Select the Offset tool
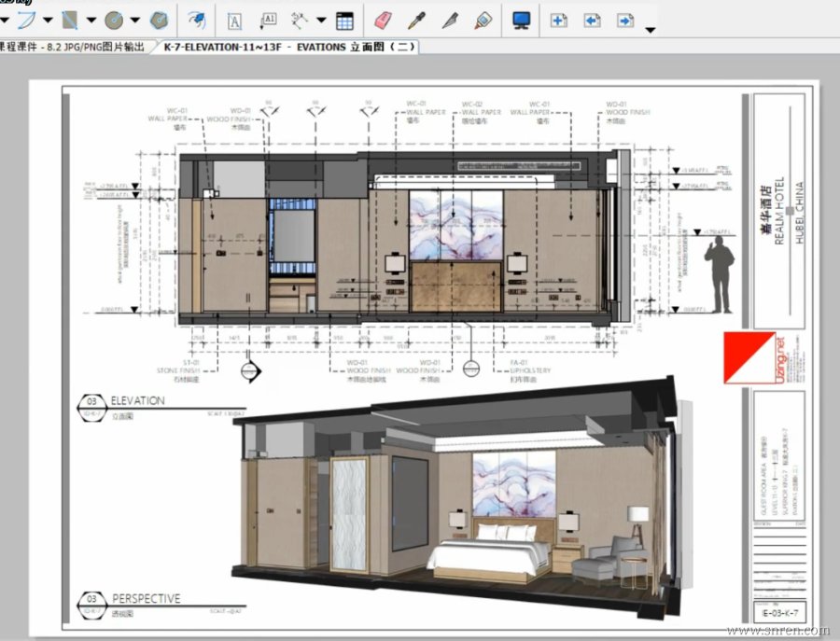The width and height of the screenshot is (840, 641). tap(197, 21)
